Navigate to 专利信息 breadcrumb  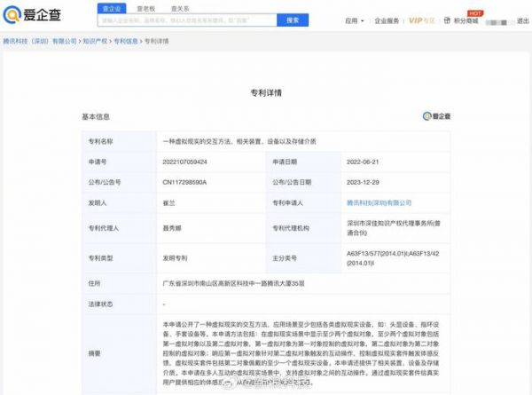(124, 41)
